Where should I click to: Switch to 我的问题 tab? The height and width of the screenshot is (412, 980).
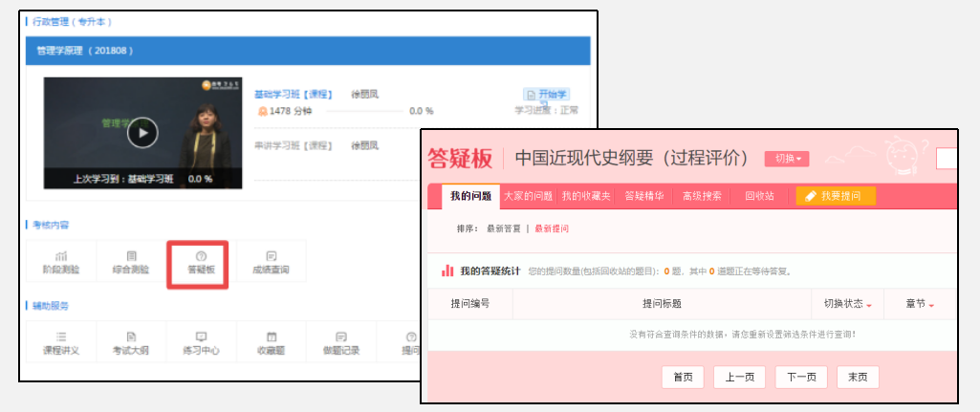click(x=470, y=196)
